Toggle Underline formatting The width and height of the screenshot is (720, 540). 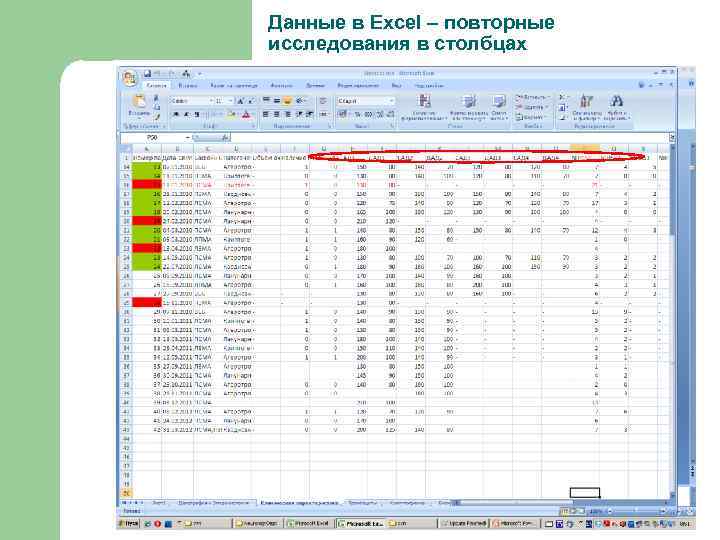(197, 114)
